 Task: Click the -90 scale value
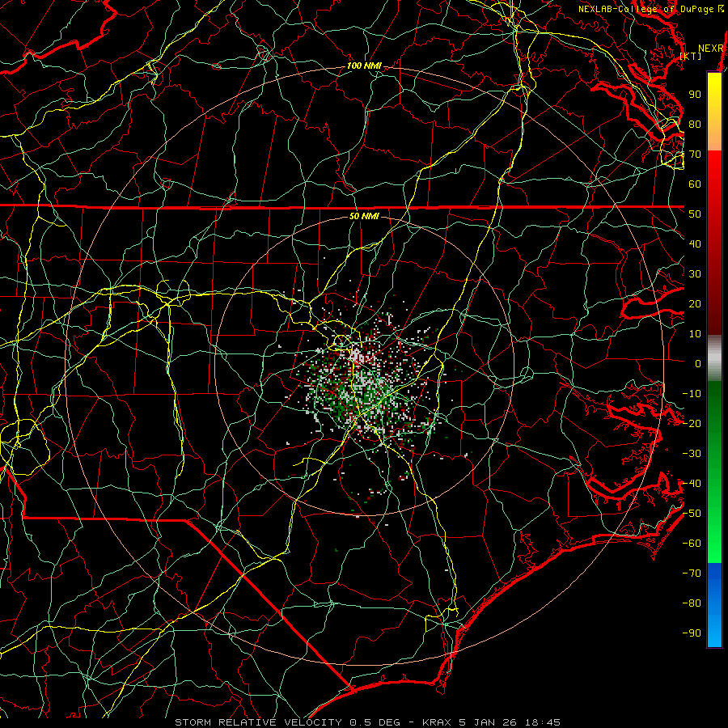(x=692, y=633)
